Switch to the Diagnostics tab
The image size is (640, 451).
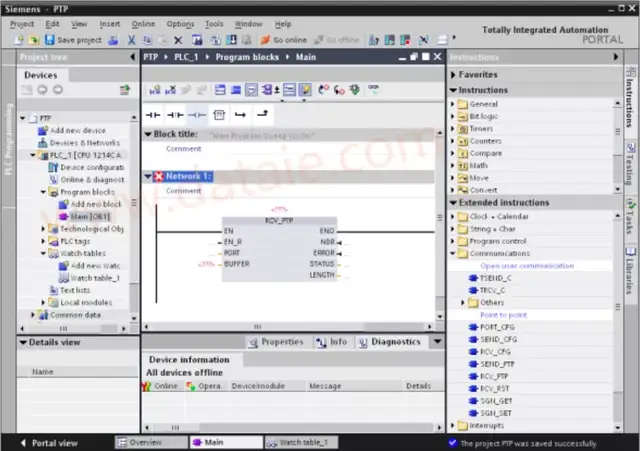(389, 342)
